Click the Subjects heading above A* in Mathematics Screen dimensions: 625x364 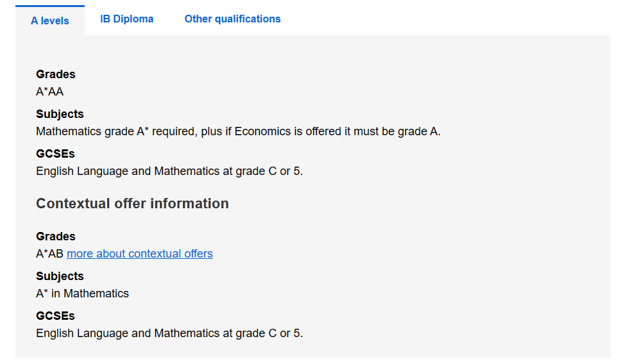tap(60, 276)
